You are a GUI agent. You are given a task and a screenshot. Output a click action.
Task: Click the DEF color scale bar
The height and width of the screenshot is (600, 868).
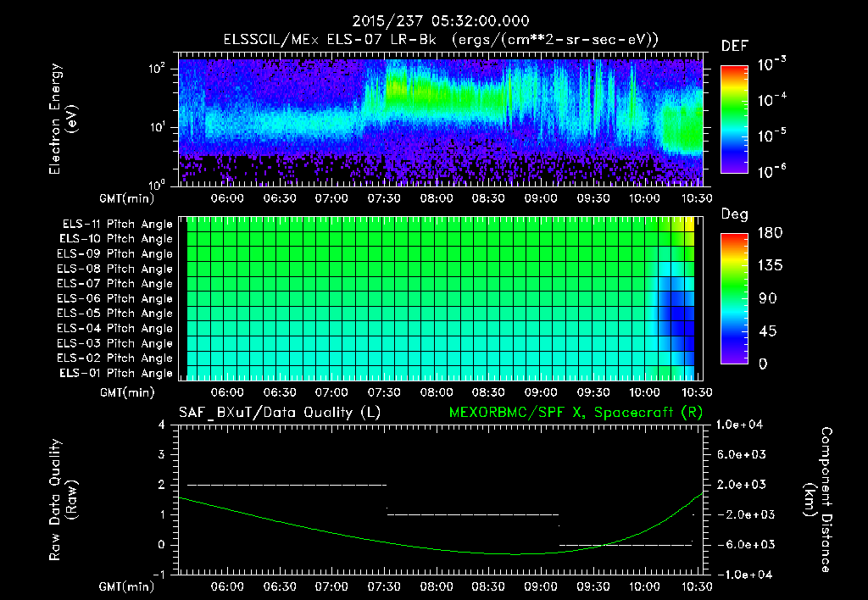734,119
